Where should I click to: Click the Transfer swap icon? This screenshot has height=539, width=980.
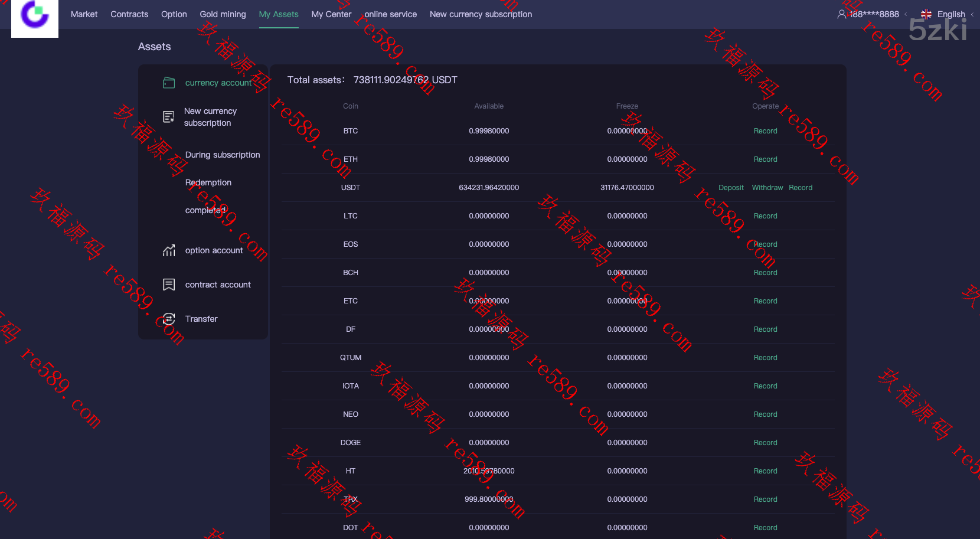point(169,319)
